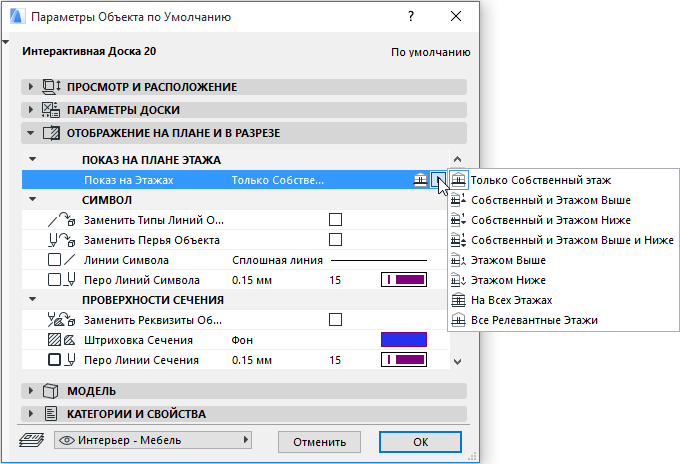Expand ПРОСМОТР И РАСПОЛОЖЕНИЕ panel
This screenshot has height=464, width=680.
point(30,87)
